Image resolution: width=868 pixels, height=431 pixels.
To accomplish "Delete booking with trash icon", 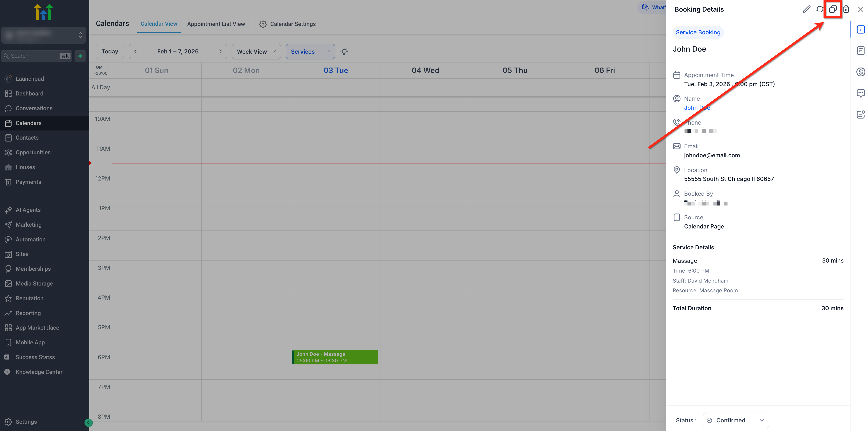I will click(846, 9).
